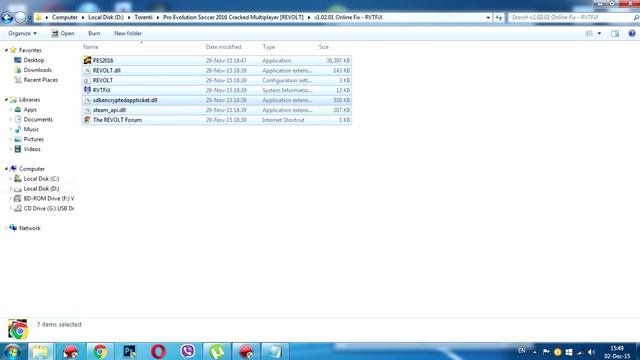Expand the Local Disk (C:) node
The height and width of the screenshot is (360, 640).
coord(11,179)
